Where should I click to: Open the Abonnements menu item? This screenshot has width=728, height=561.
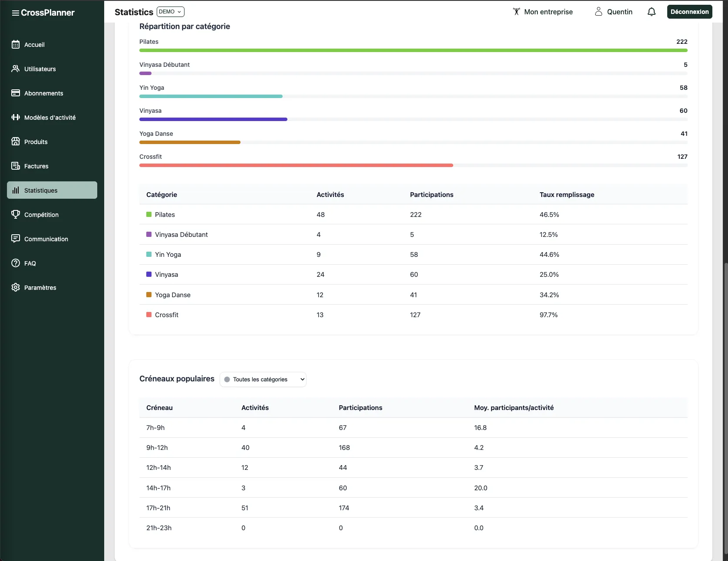43,93
